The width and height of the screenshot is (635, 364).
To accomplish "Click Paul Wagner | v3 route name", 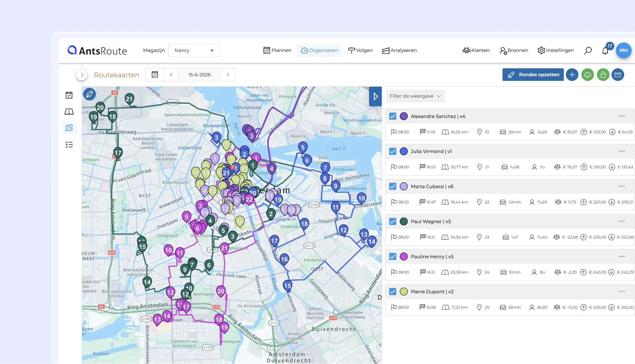I will [431, 221].
